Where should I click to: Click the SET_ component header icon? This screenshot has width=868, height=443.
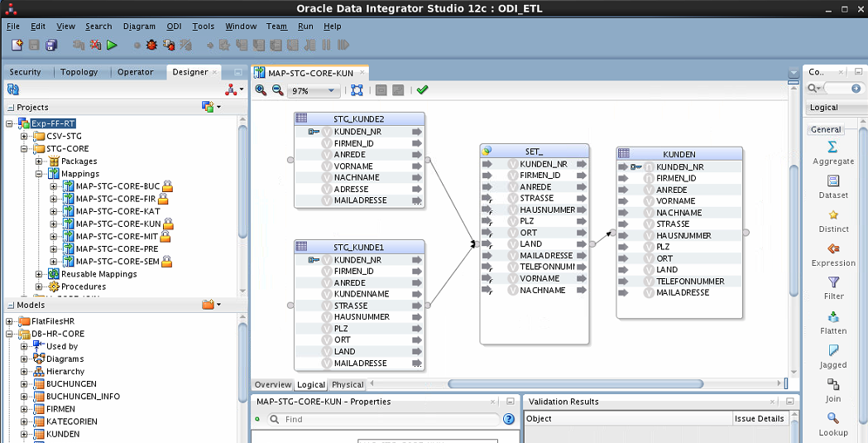click(487, 151)
